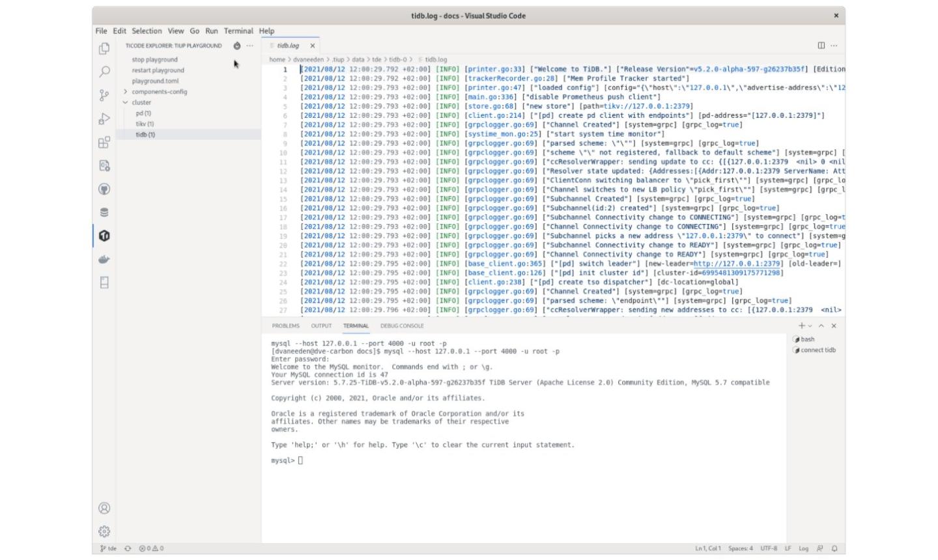
Task: Open the Terminal menu
Action: tap(238, 31)
